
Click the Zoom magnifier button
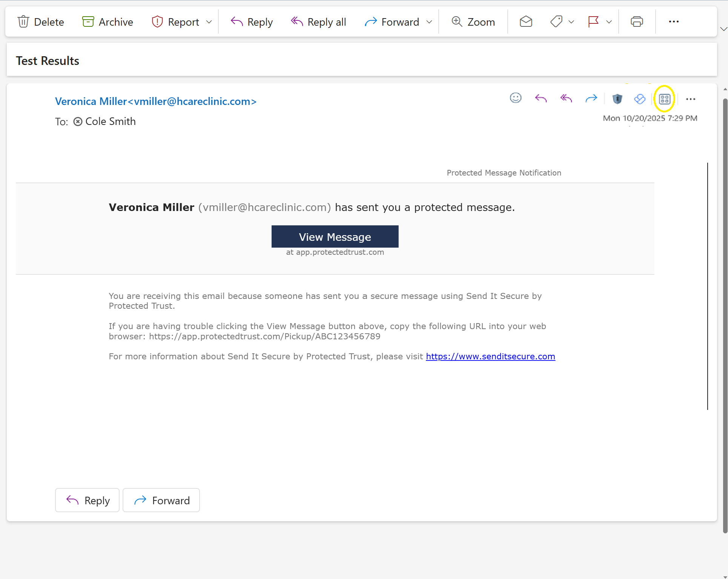(473, 22)
